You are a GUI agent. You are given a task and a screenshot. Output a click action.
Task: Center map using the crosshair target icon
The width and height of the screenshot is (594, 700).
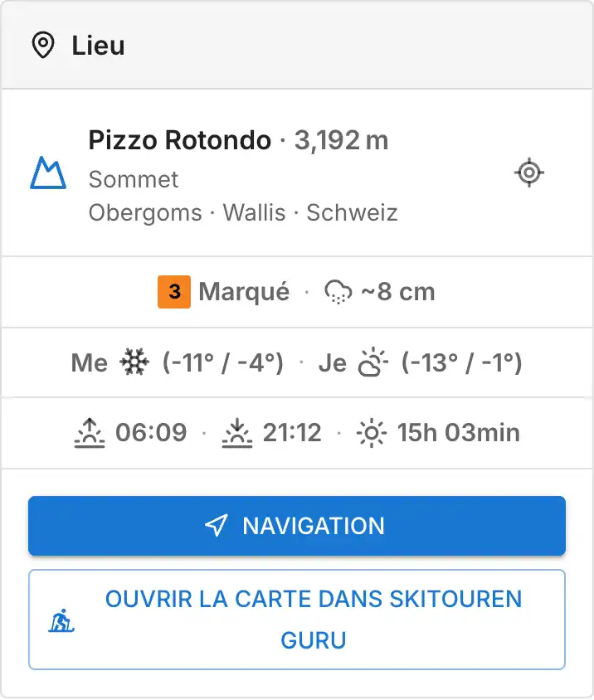[529, 173]
